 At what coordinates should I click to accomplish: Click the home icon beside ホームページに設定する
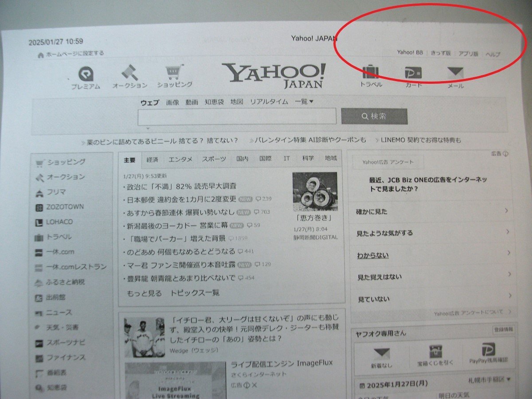[x=41, y=55]
